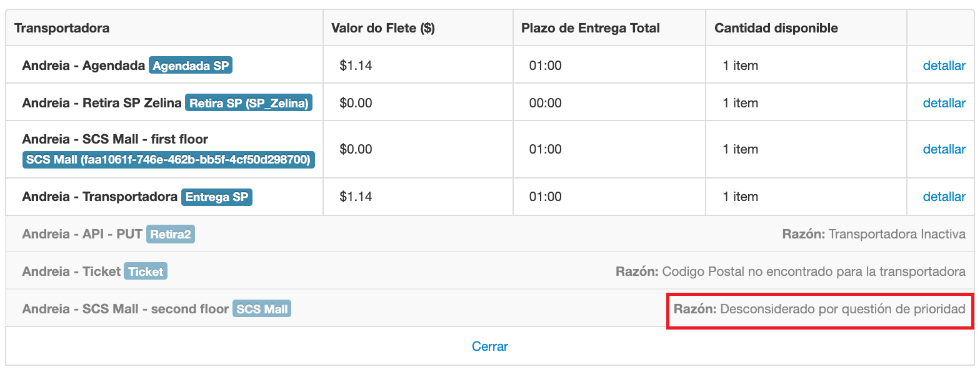Click the Valor do Flete ($) header
Viewport: 980px width, 372px height.
click(382, 28)
